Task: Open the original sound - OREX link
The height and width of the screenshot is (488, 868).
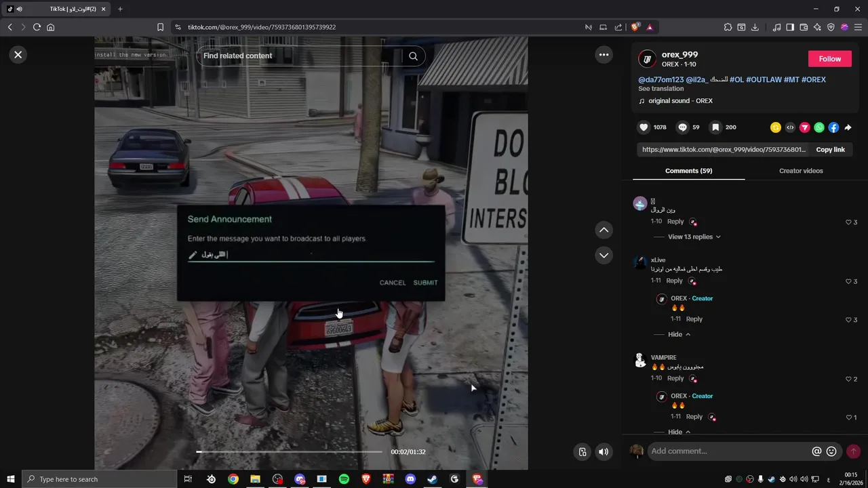Action: (x=680, y=101)
